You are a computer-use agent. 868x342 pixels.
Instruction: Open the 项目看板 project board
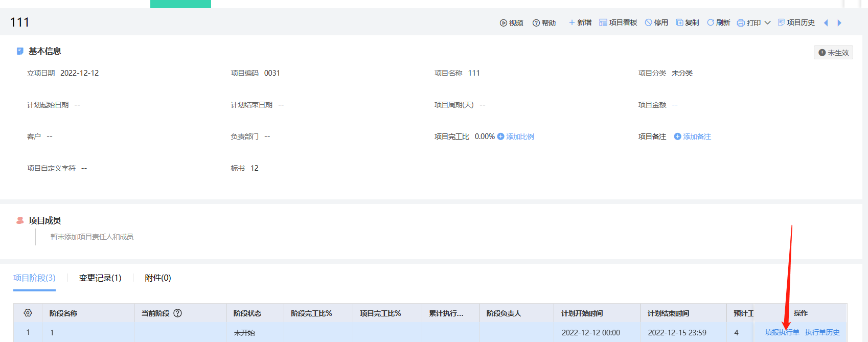tap(618, 22)
